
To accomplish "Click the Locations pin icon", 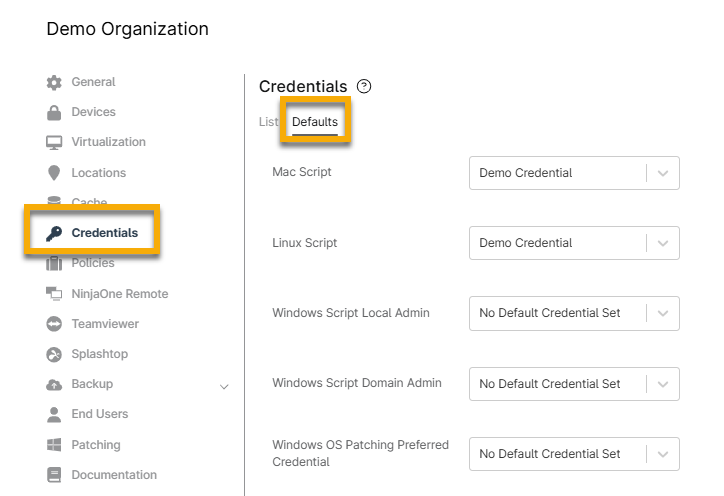I will pyautogui.click(x=54, y=173).
